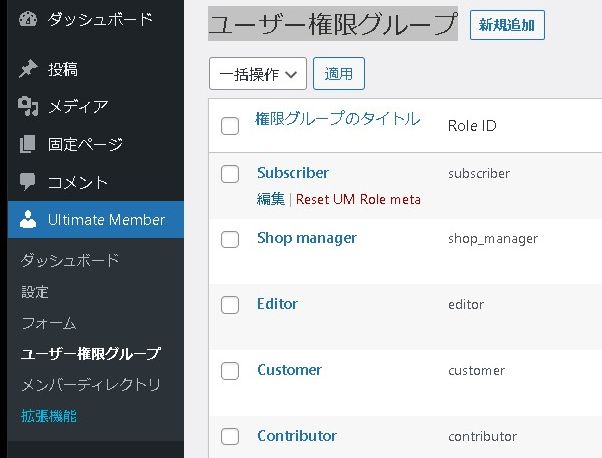Open メンバーディレクトリ submenu item
Image resolution: width=602 pixels, height=458 pixels.
pyautogui.click(x=91, y=385)
